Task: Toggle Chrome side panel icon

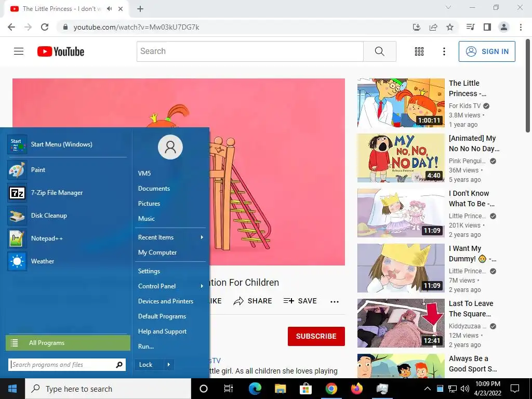Action: pos(487,27)
